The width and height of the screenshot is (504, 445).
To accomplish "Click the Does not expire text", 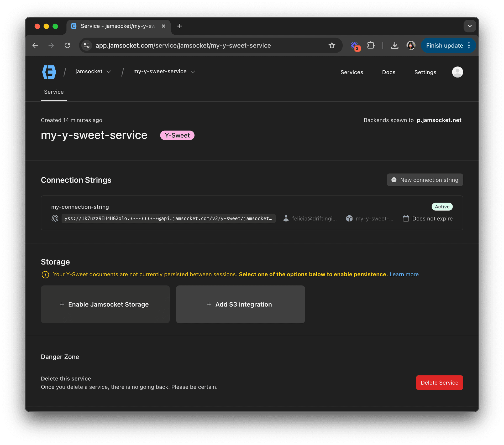I will pos(432,219).
